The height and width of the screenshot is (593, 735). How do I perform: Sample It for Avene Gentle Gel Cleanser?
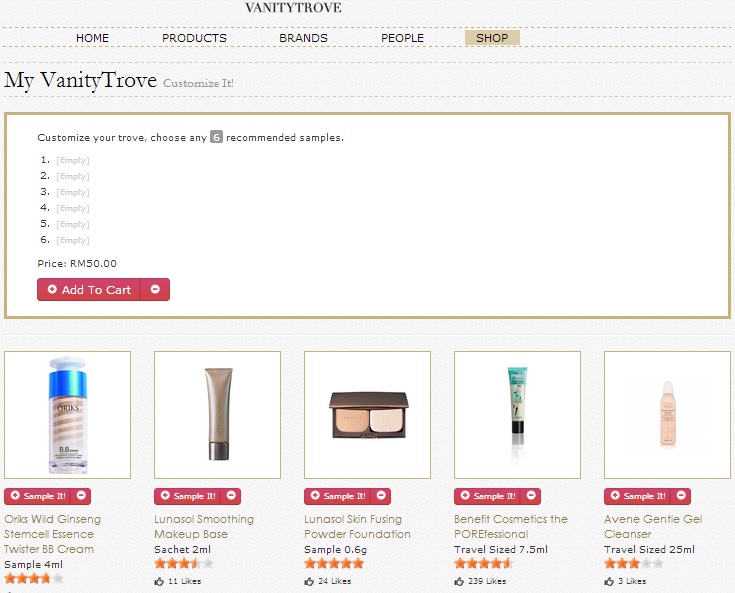(x=638, y=496)
